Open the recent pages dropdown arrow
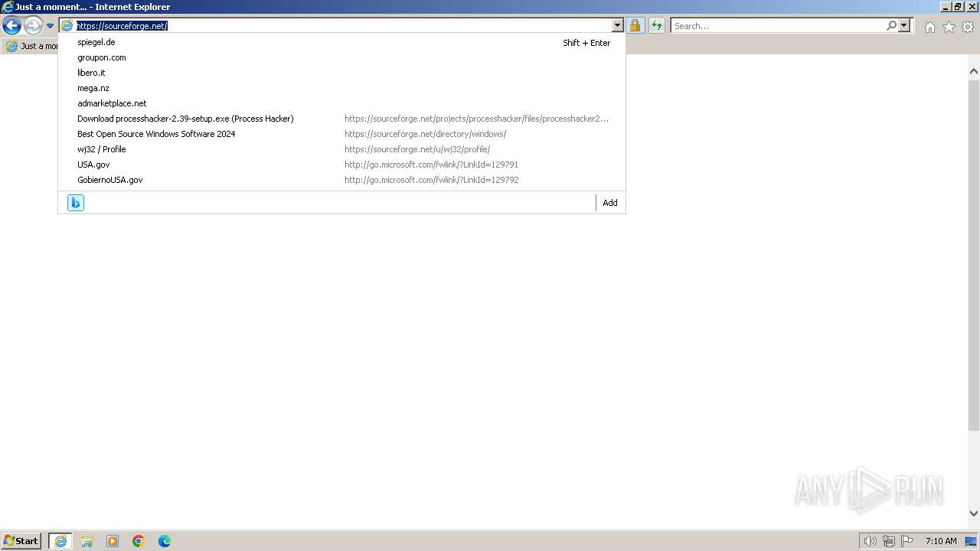 50,26
